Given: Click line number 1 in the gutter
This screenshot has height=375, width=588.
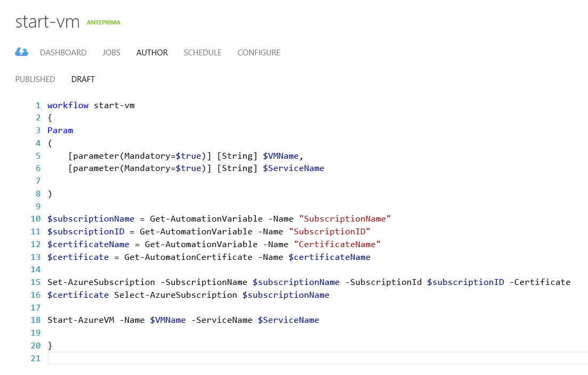Looking at the screenshot, I should click(x=38, y=105).
